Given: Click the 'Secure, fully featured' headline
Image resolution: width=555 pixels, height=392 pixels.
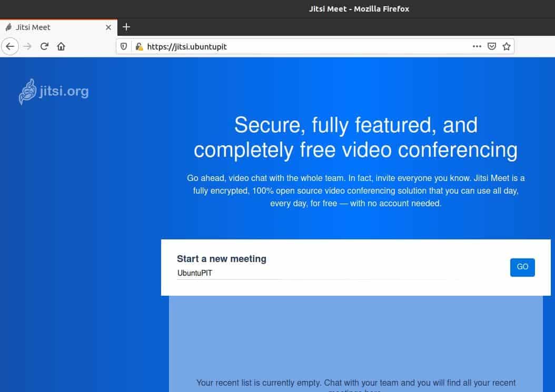Looking at the screenshot, I should tap(356, 137).
